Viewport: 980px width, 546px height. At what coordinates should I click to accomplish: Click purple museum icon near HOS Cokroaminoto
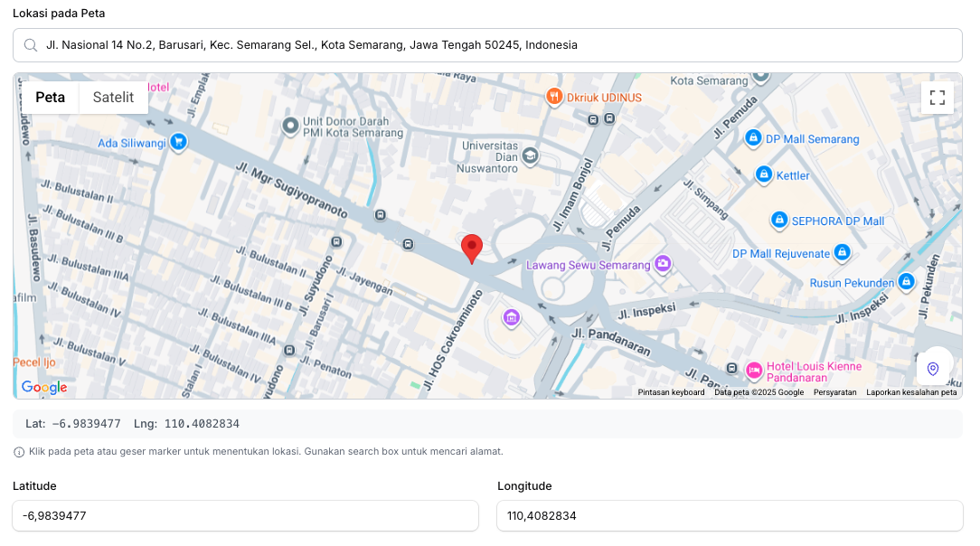[x=512, y=317]
